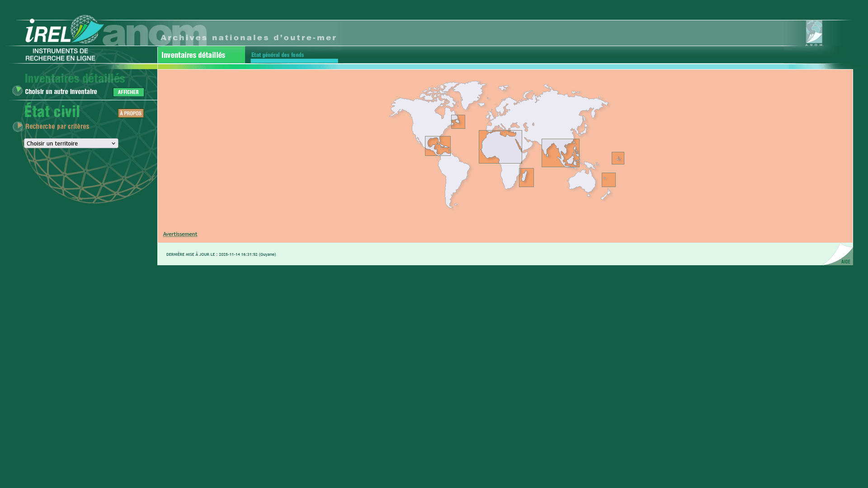Expand the Recherche par critères section
Viewport: 868px width, 488px height.
(x=57, y=127)
